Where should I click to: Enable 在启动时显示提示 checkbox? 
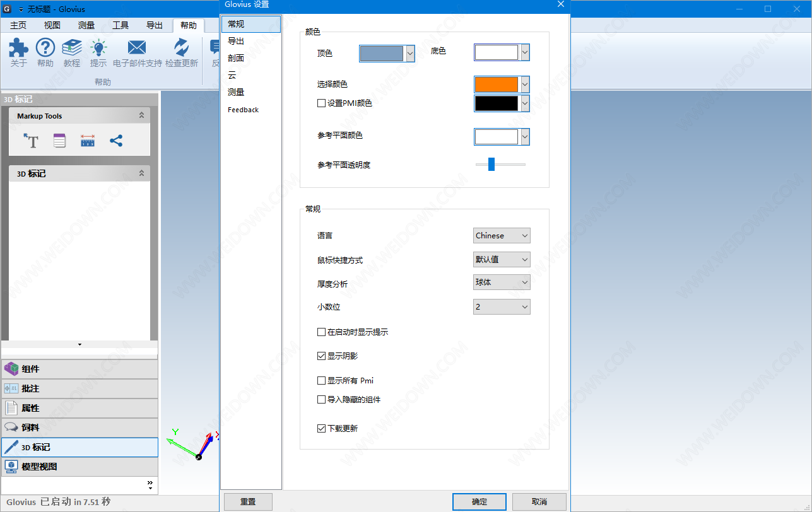coord(321,332)
